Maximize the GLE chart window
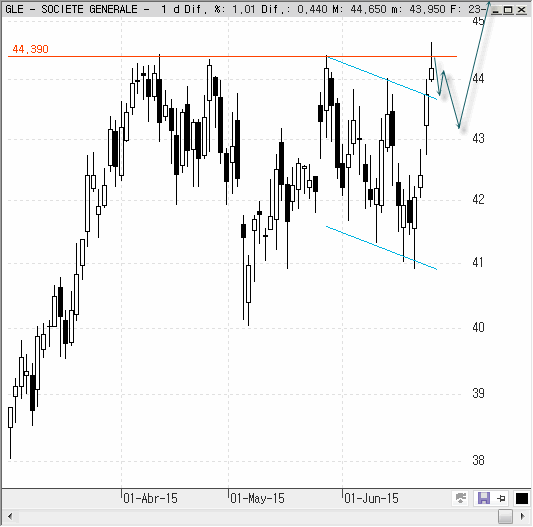The height and width of the screenshot is (527, 533). (x=508, y=10)
